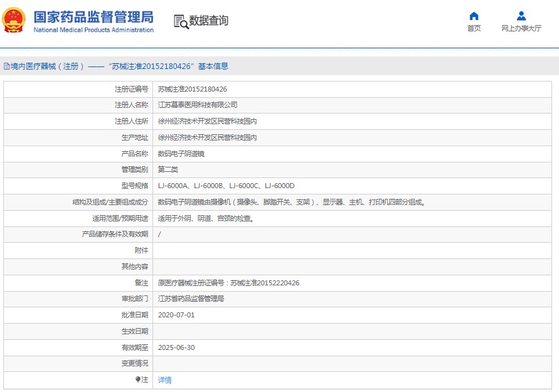Click the 生产地址 label
559x392 pixels.
tap(134, 137)
